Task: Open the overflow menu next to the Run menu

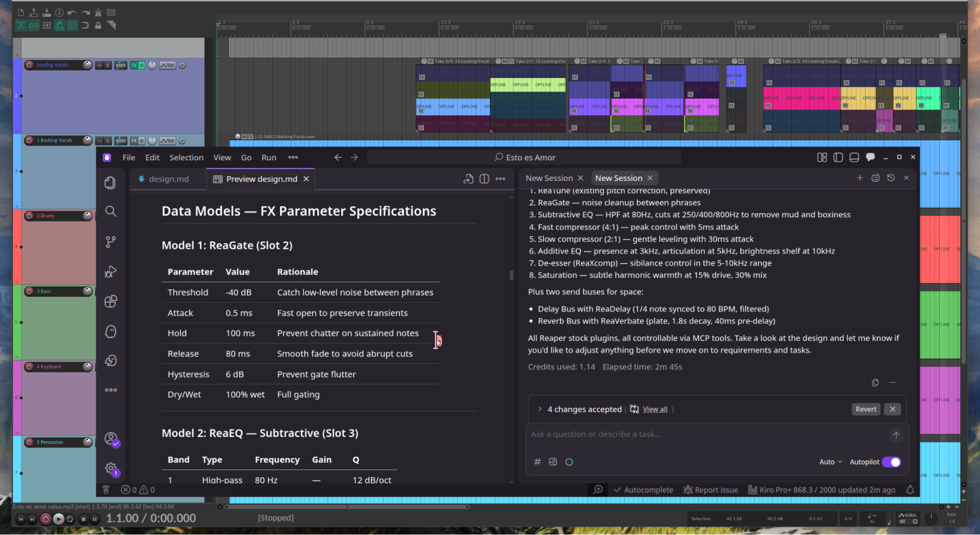Action: [293, 157]
